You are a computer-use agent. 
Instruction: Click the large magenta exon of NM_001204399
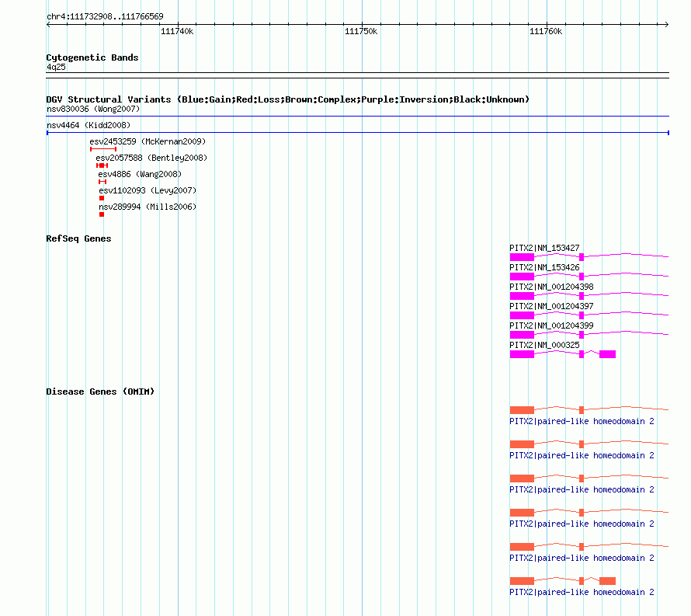tap(522, 335)
